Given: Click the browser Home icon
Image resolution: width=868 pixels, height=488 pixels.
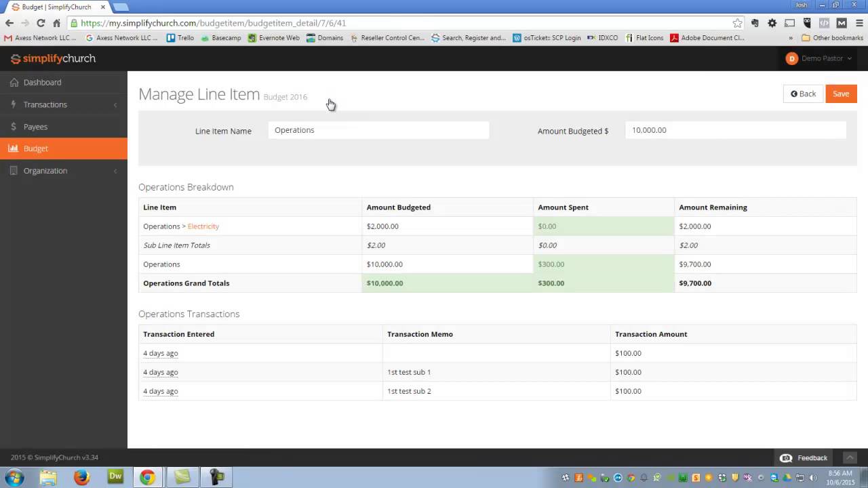Looking at the screenshot, I should (x=57, y=23).
